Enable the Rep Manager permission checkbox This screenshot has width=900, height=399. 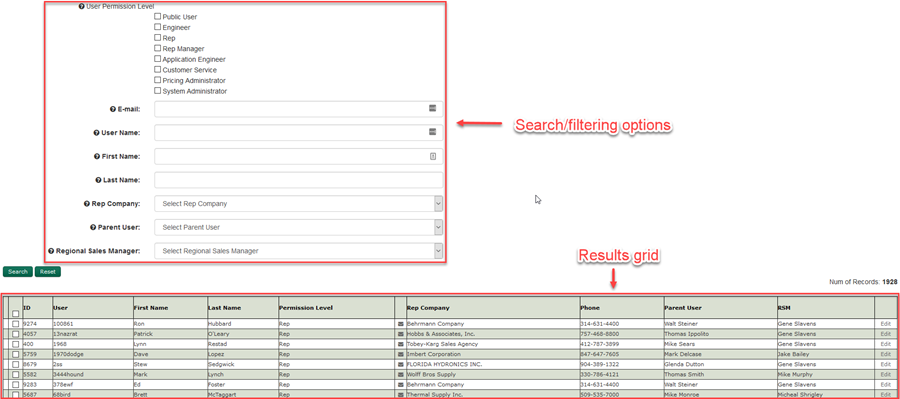(x=157, y=48)
